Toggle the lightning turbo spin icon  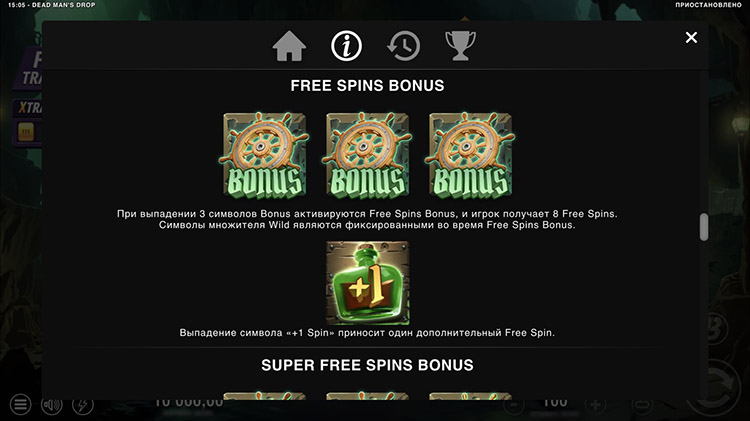83,405
